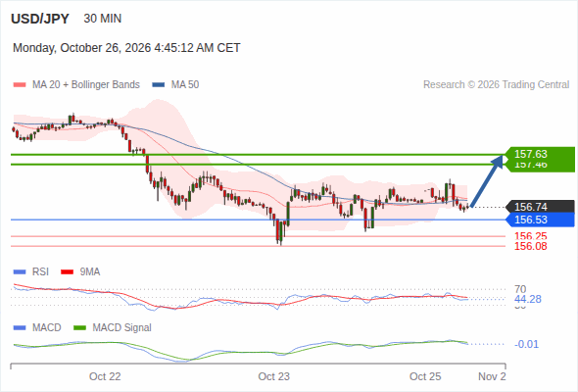The image size is (578, 392).
Task: Click the RSI blue legend swatch
Action: [x=20, y=272]
